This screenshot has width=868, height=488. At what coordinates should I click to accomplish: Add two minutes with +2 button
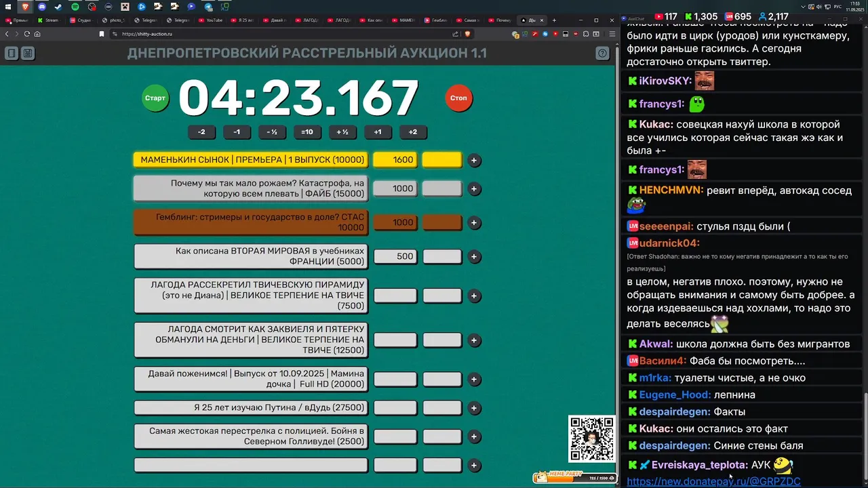point(413,132)
